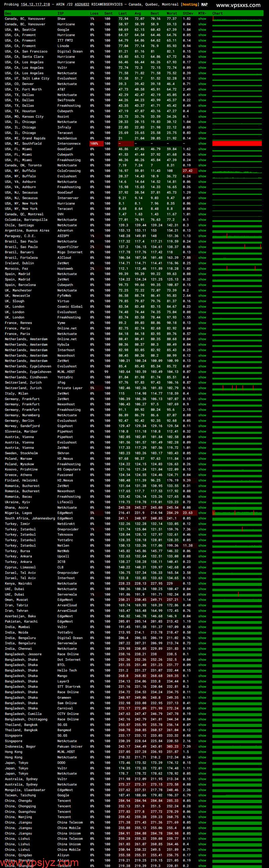The image size is (269, 868).
Task: Show MTR for Indonesia, Bogor row
Action: 202,746
